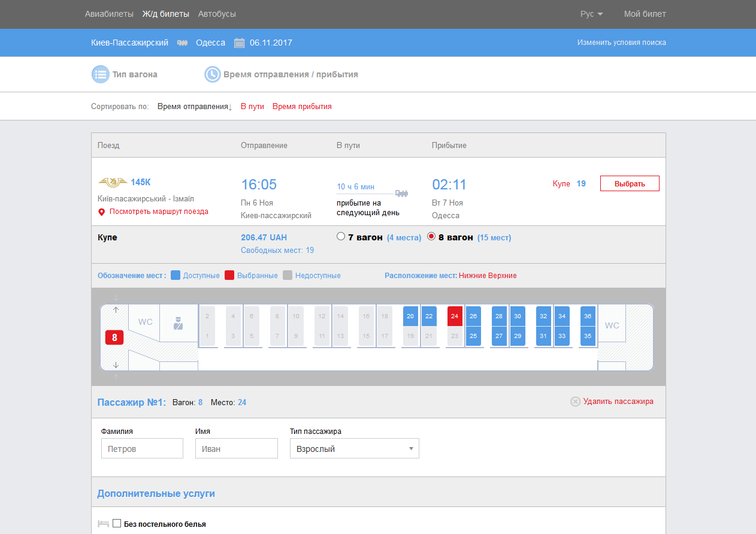756x534 pixels.
Task: Select the 7 вагон radio button
Action: [x=341, y=237]
